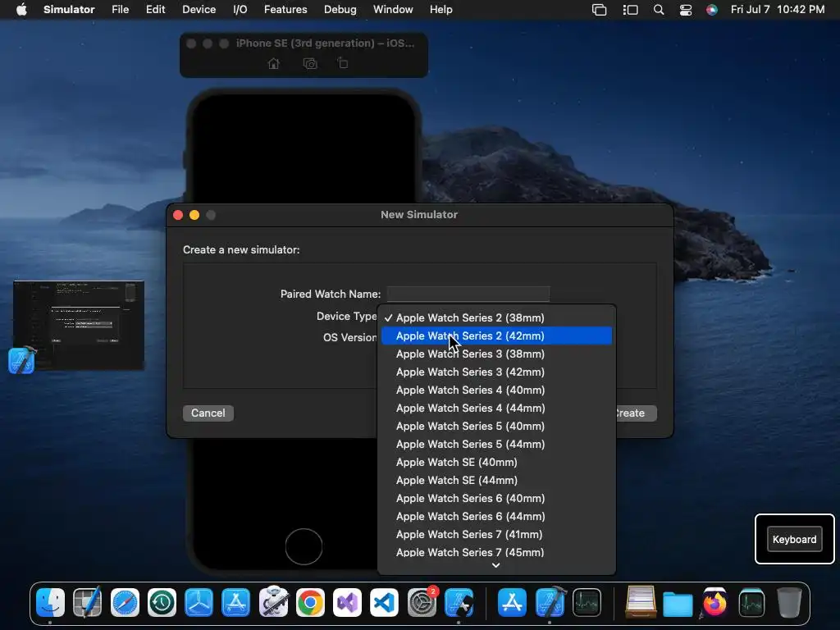Image resolution: width=840 pixels, height=630 pixels.
Task: Open the Trash in the dock
Action: pyautogui.click(x=788, y=602)
